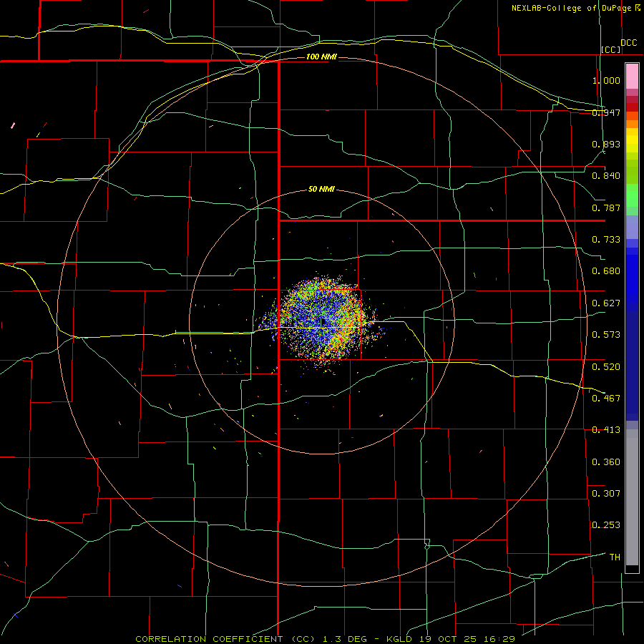
Task: Select the 0.467 legend value
Action: tap(606, 398)
